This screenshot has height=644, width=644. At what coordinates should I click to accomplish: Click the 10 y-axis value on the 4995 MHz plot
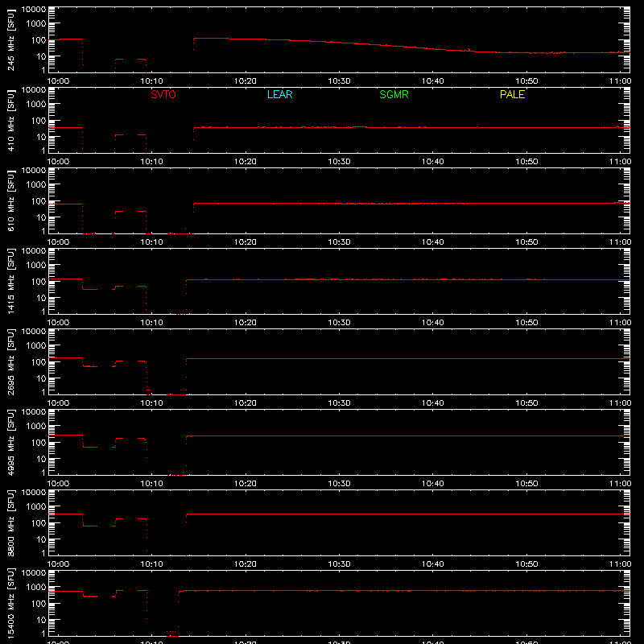coord(41,459)
